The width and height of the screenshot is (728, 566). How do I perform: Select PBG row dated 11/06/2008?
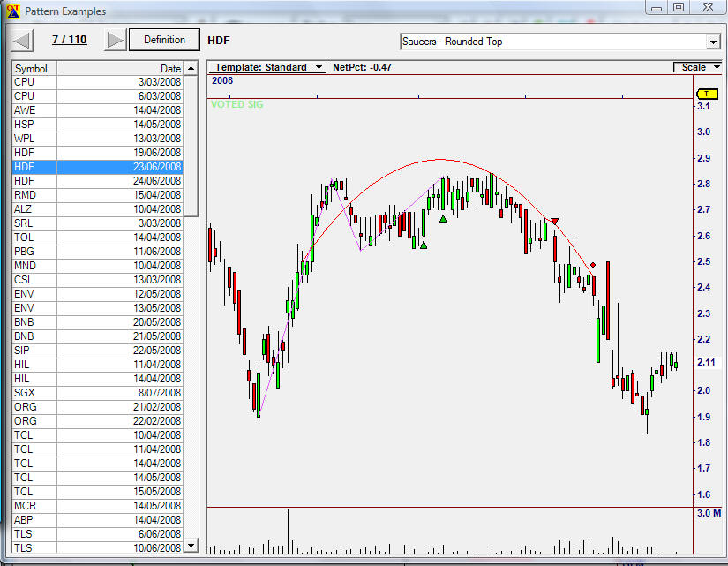(97, 252)
